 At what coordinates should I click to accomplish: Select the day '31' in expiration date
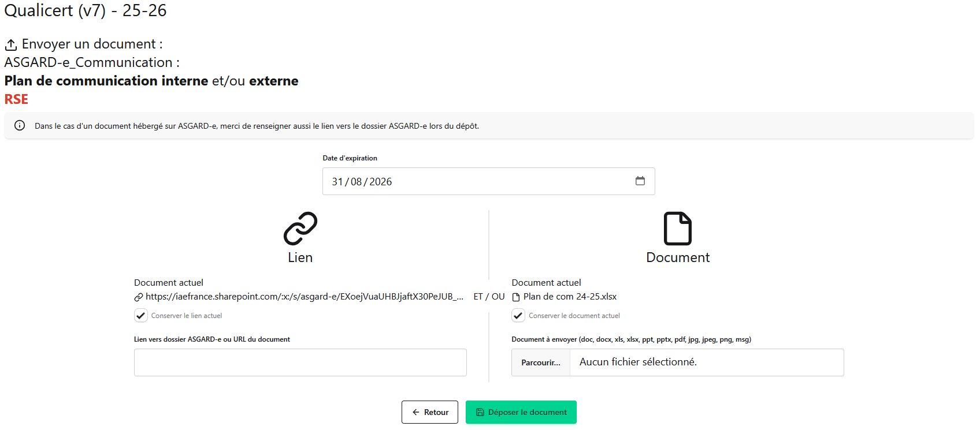coord(337,182)
